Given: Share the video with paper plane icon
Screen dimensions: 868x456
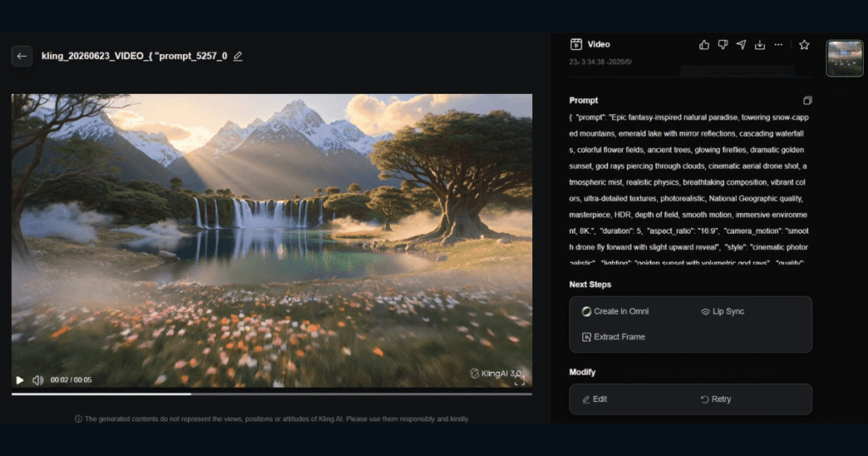Looking at the screenshot, I should tap(741, 45).
